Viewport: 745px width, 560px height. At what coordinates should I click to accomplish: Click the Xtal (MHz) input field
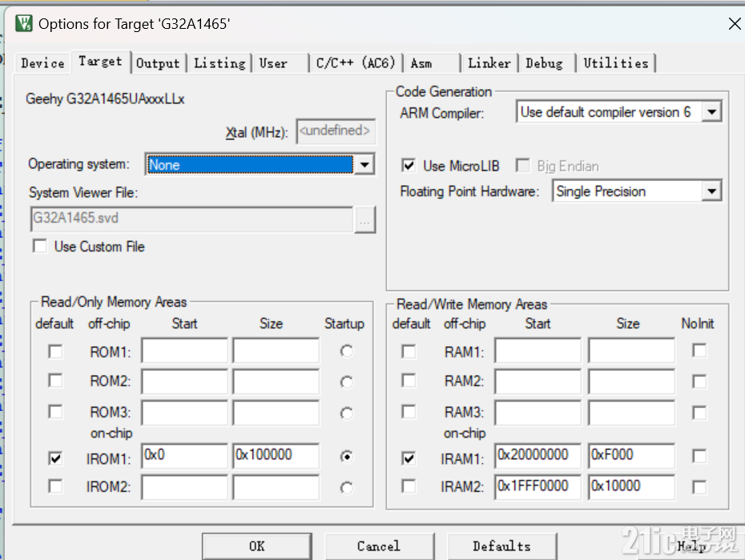click(336, 131)
